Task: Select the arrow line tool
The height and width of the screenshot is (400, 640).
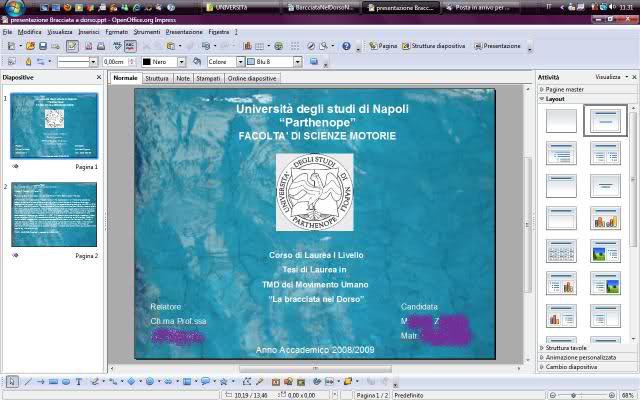Action: [x=40, y=382]
